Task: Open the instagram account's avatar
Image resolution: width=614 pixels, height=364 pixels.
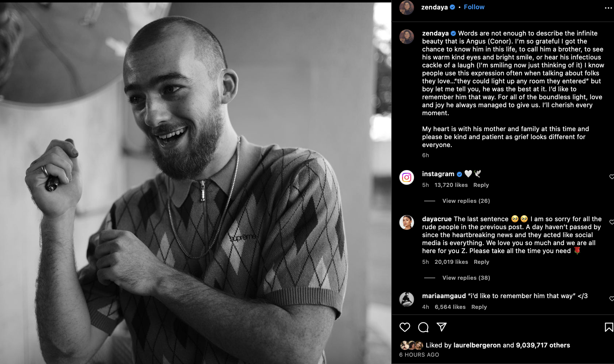Action: point(407,177)
